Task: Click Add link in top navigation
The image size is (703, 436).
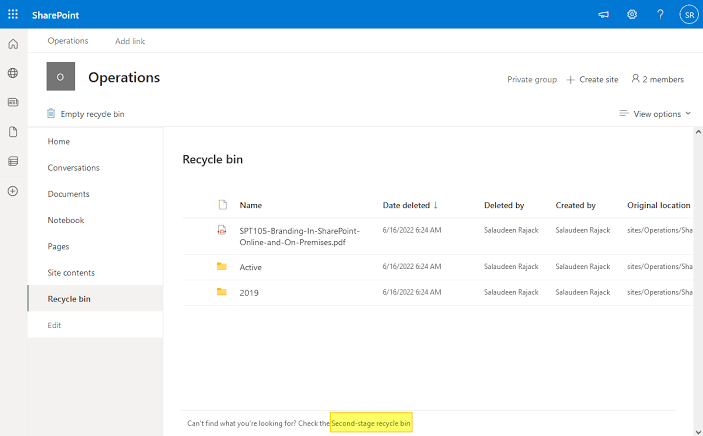Action: click(x=130, y=41)
